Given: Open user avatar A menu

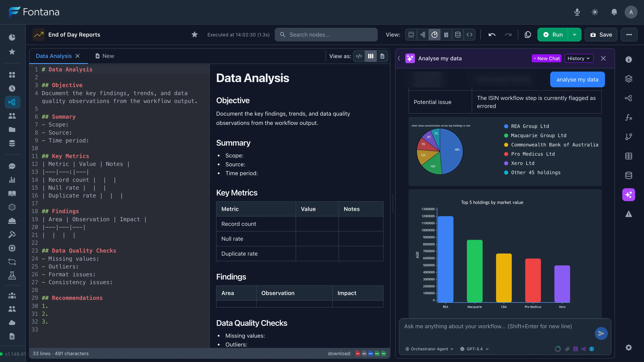Looking at the screenshot, I should pos(631,12).
